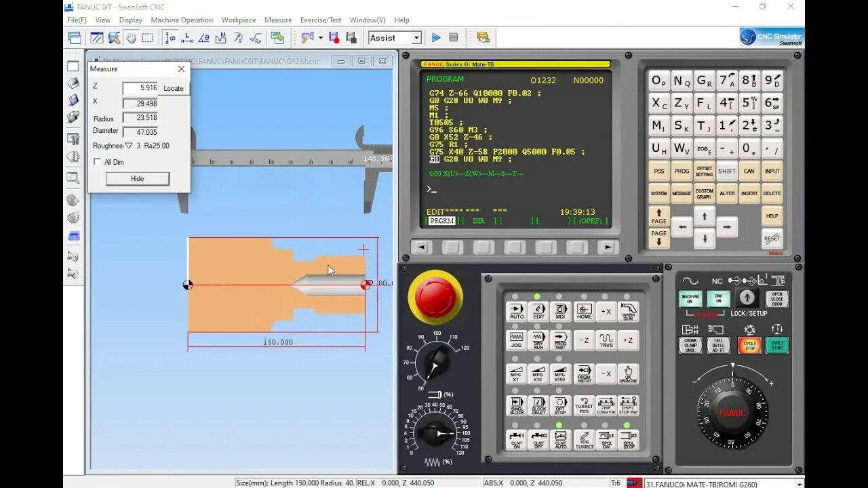The width and height of the screenshot is (868, 488).
Task: Click the red emergency stop button
Action: (435, 296)
